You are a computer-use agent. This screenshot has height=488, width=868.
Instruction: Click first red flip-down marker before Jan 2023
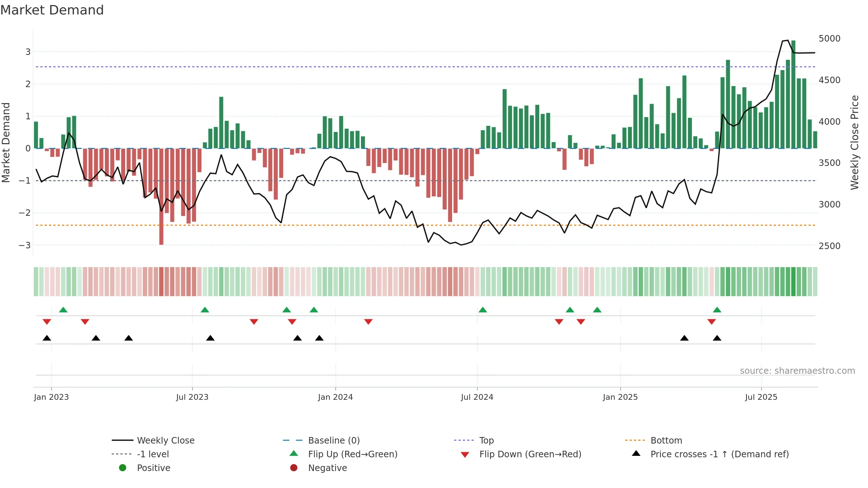(x=47, y=322)
